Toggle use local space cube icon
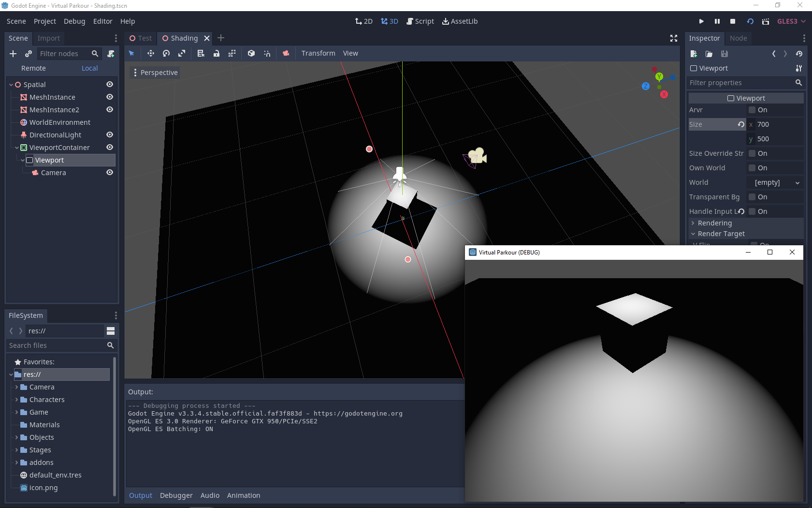 [251, 53]
